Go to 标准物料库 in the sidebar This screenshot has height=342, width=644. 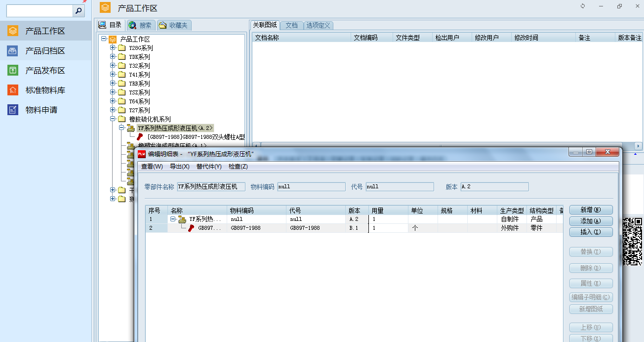pos(45,90)
